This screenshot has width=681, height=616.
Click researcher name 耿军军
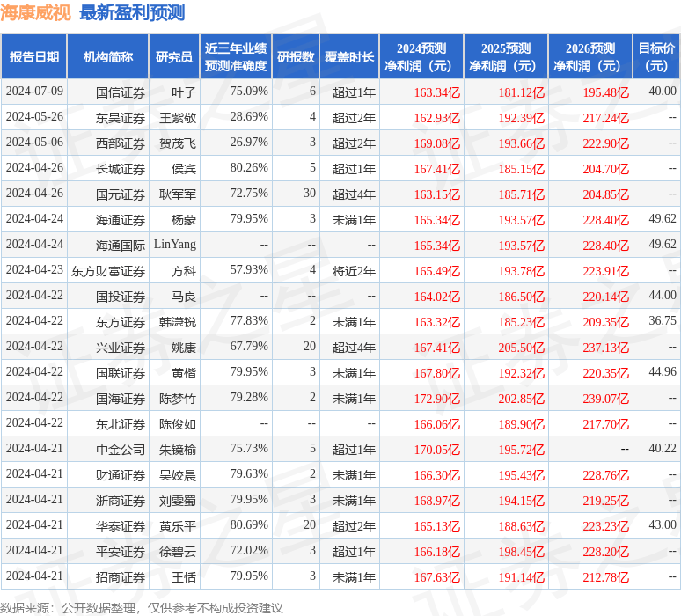pyautogui.click(x=178, y=194)
